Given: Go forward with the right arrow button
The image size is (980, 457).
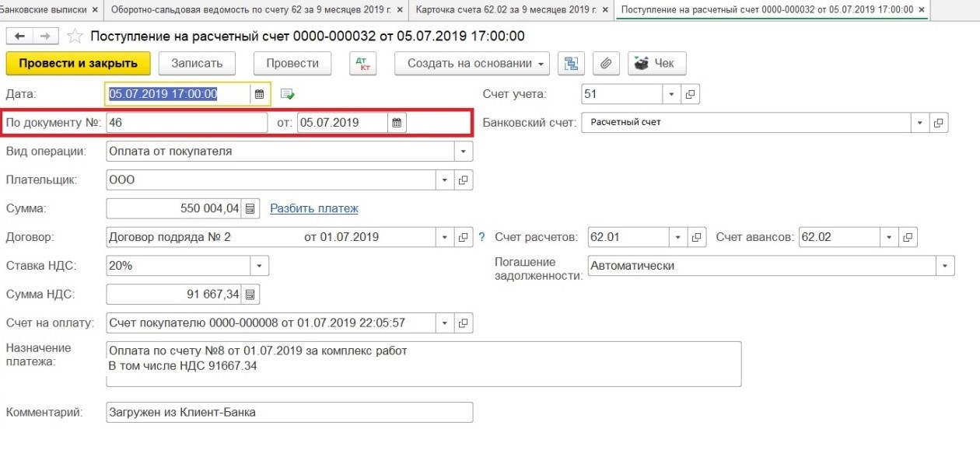Looking at the screenshot, I should [x=45, y=37].
